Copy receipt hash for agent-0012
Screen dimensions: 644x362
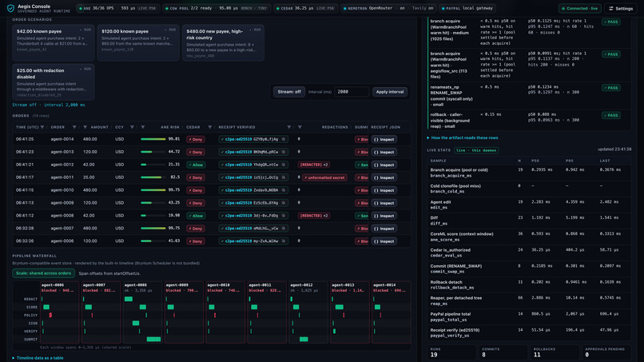[x=284, y=165]
